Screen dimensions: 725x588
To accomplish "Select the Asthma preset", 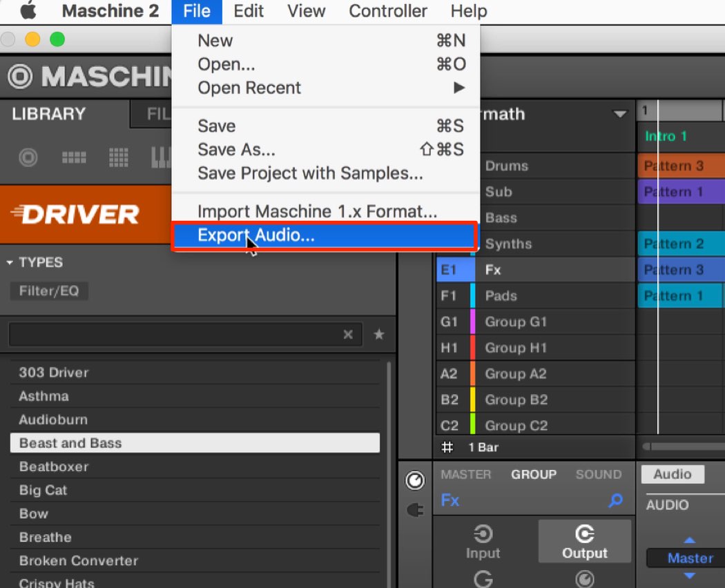I will tap(195, 396).
